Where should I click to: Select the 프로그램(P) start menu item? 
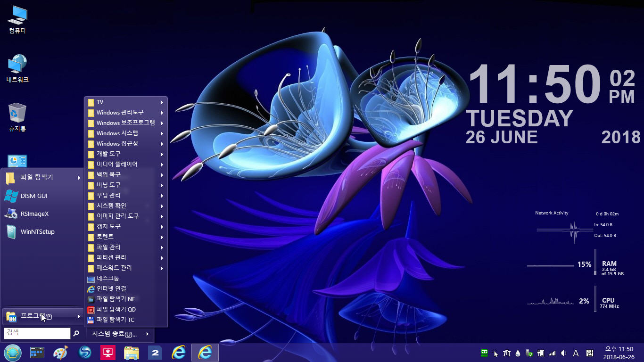(x=42, y=316)
